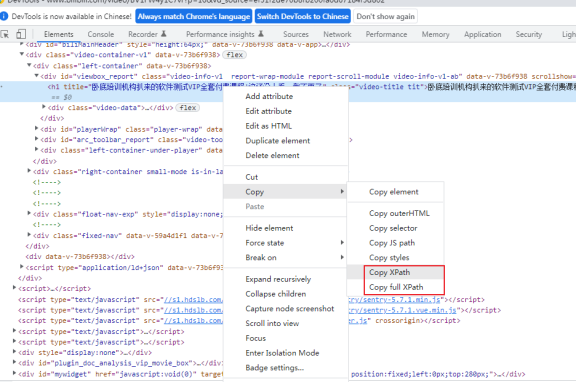Collapse the viewbox_report div node

pyautogui.click(x=36, y=76)
